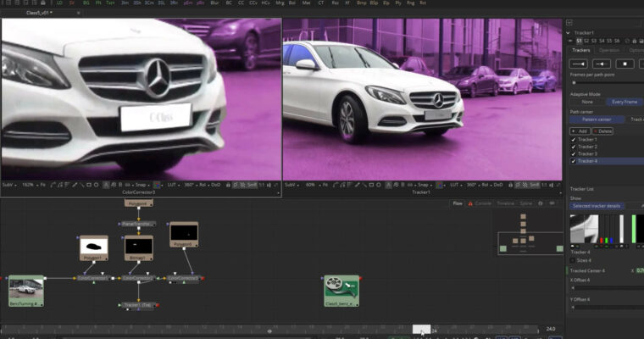Toggle the Tracker 4 checkbox
644x339 pixels.
coord(574,160)
